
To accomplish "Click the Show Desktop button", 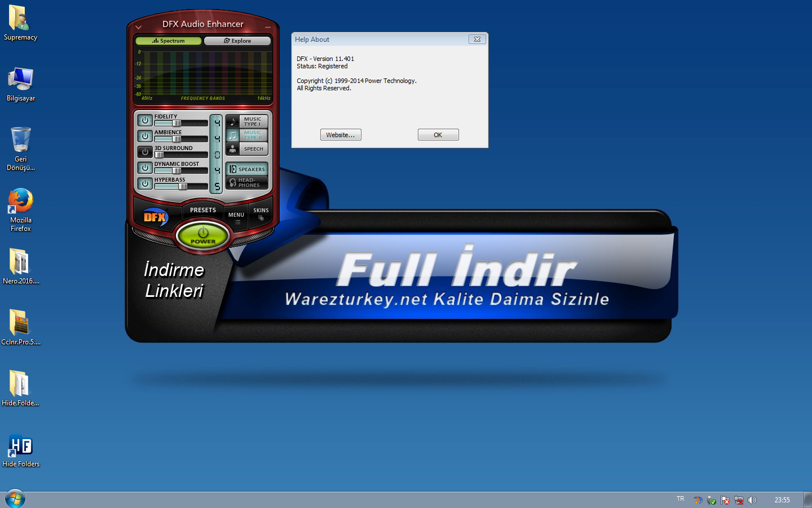I will [x=807, y=500].
